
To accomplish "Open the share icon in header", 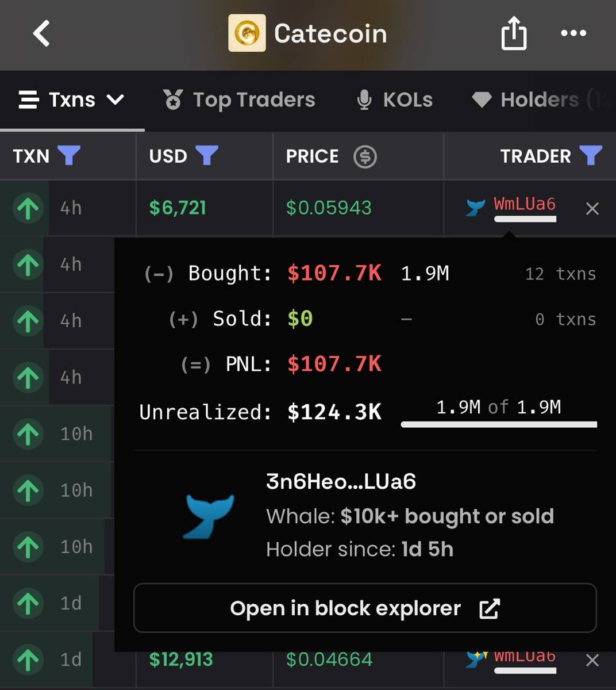I will [514, 33].
